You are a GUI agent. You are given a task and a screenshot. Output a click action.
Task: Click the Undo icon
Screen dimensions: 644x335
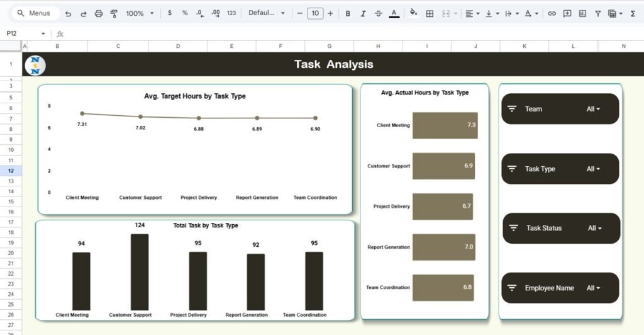click(x=68, y=14)
